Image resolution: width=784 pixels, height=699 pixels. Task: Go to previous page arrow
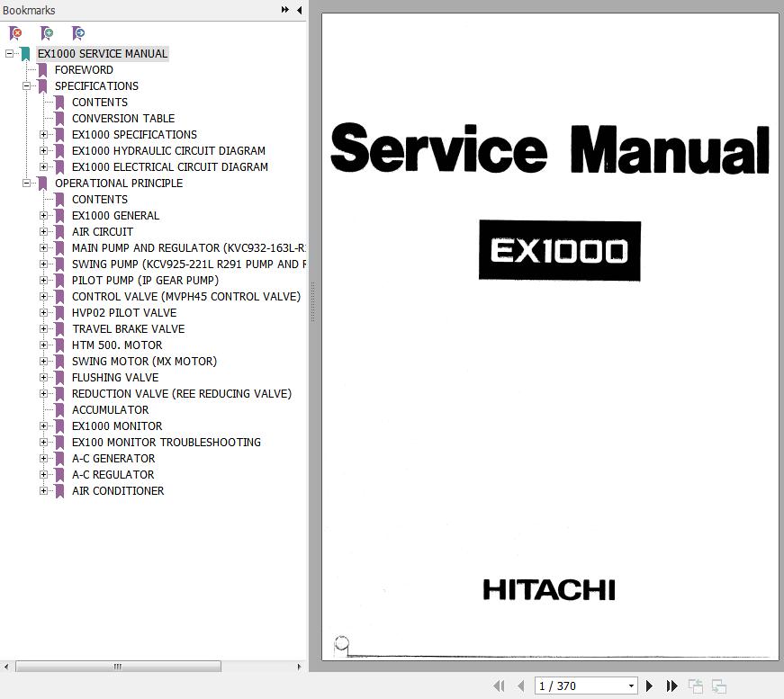pos(521,686)
